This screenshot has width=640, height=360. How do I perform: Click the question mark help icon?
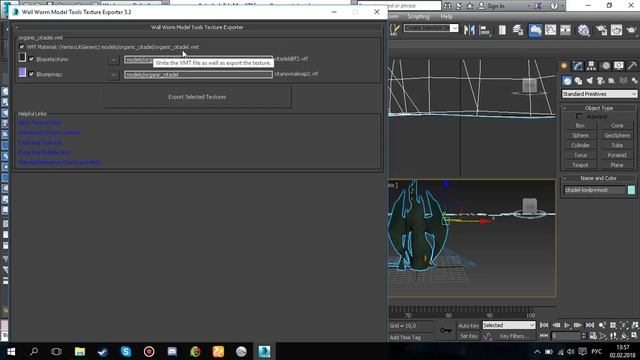(x=554, y=6)
